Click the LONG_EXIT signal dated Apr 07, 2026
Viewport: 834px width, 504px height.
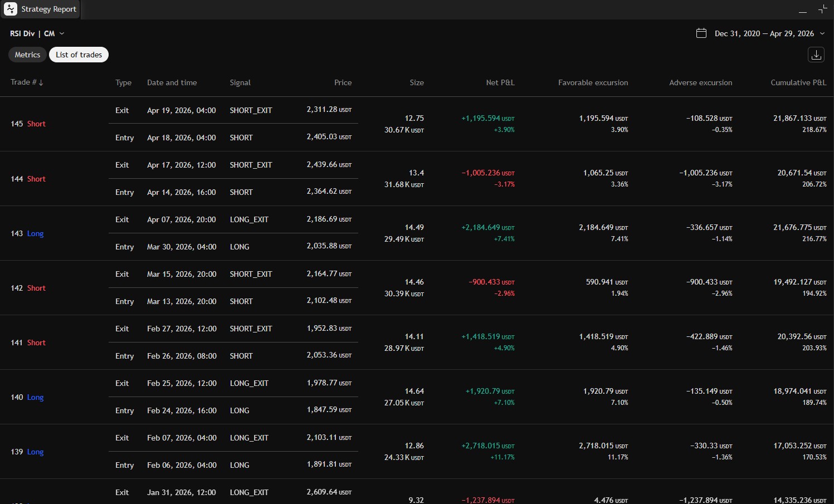pyautogui.click(x=249, y=219)
